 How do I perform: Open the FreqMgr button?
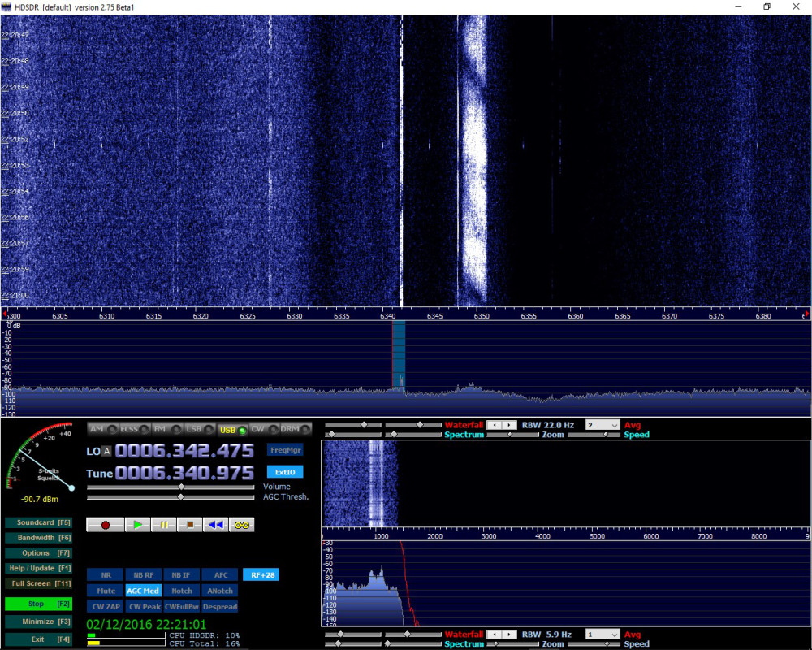coord(285,450)
